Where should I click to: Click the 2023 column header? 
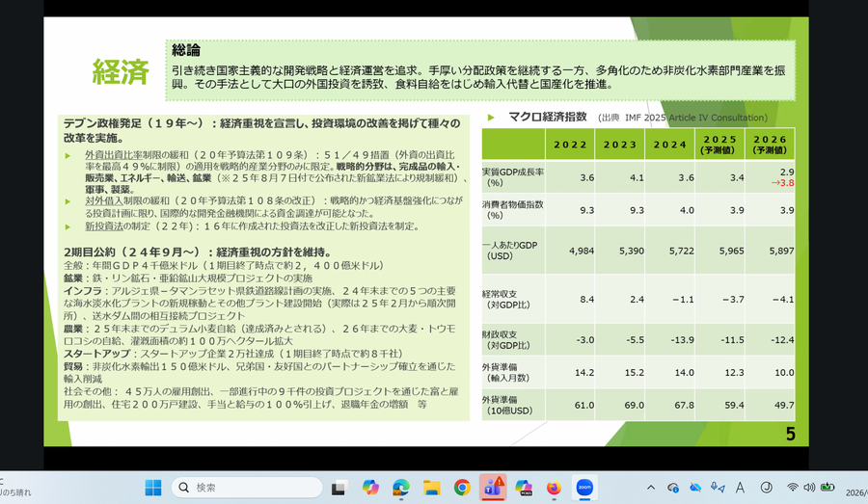coord(620,145)
